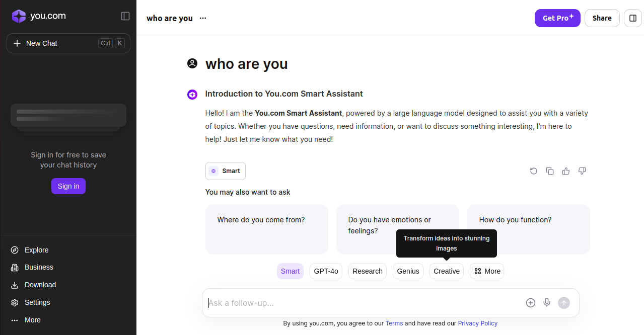Select the Smart mode chip
Screen dimensions: 644x335
[290, 271]
